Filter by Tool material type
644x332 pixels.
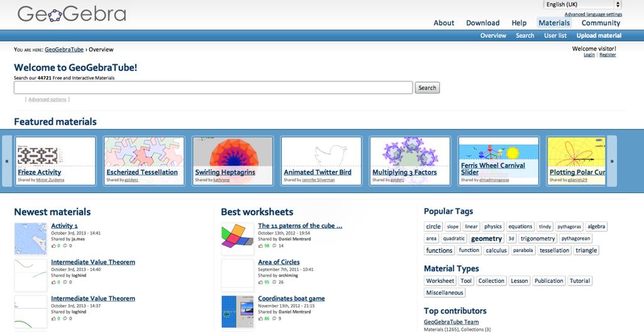tap(466, 281)
